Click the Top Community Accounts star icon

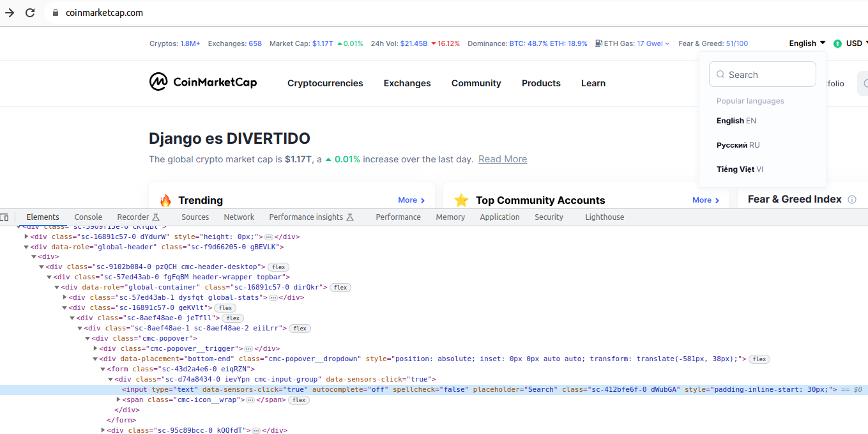pos(461,201)
